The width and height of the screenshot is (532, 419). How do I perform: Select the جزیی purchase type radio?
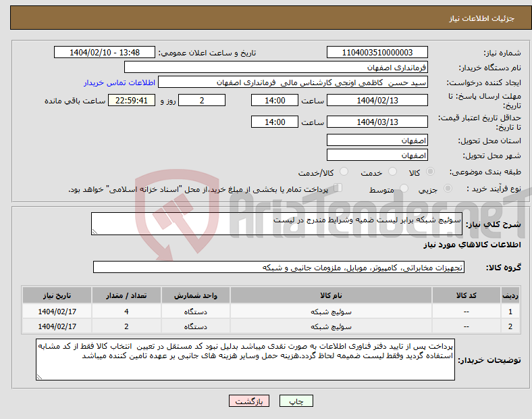tap(448, 189)
